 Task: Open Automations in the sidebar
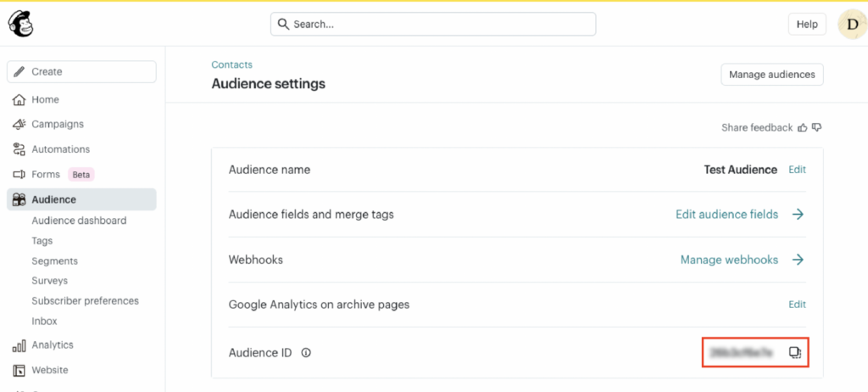60,149
